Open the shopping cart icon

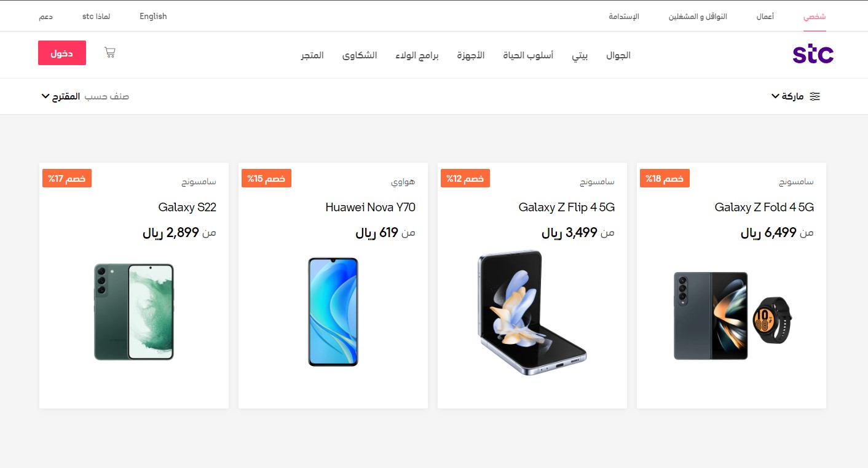click(110, 53)
